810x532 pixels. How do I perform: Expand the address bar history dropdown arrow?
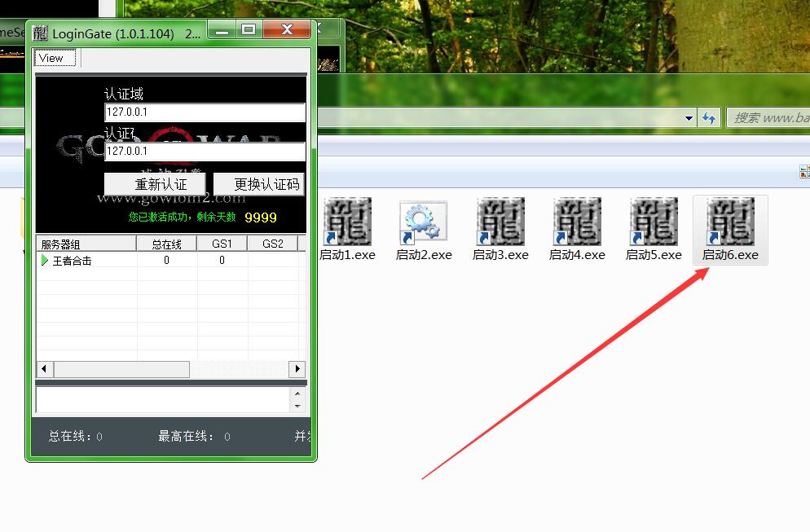click(690, 118)
